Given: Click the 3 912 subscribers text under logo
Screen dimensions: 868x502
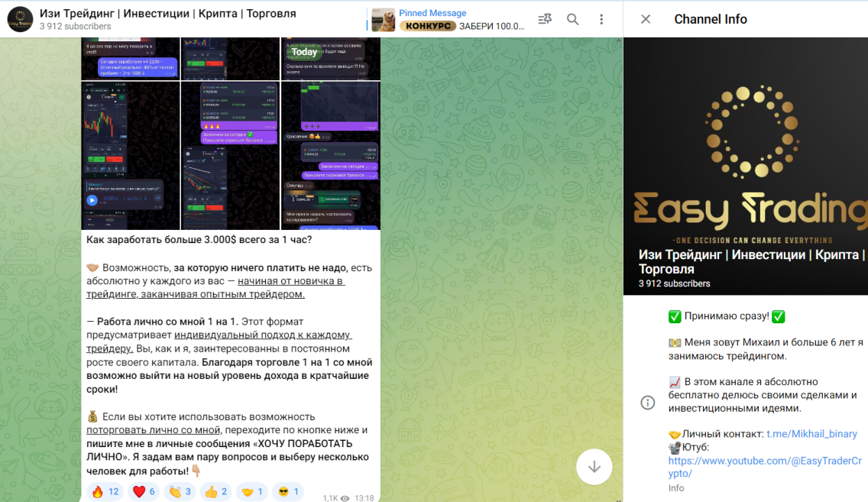Looking at the screenshot, I should tap(674, 283).
